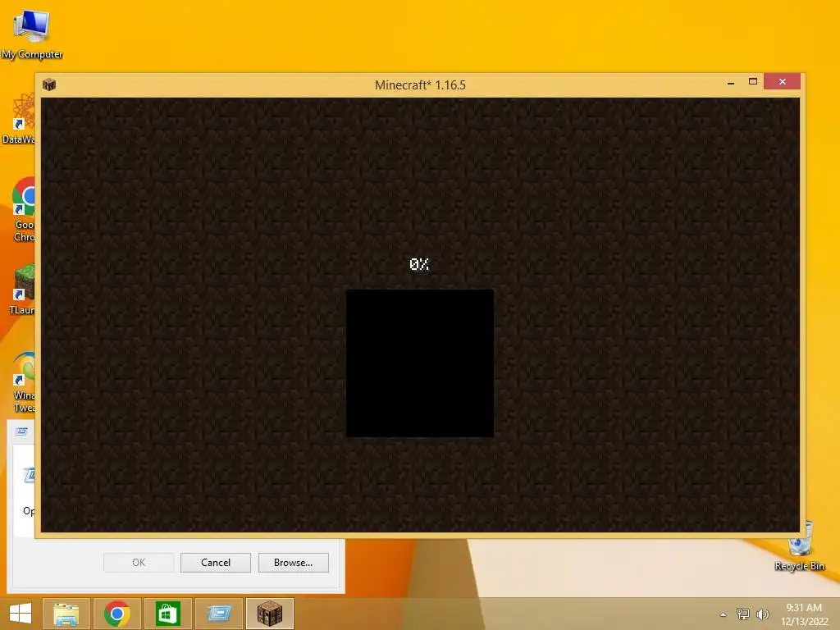Click Browse... in the Run dialog
This screenshot has width=840, height=630.
tap(293, 563)
